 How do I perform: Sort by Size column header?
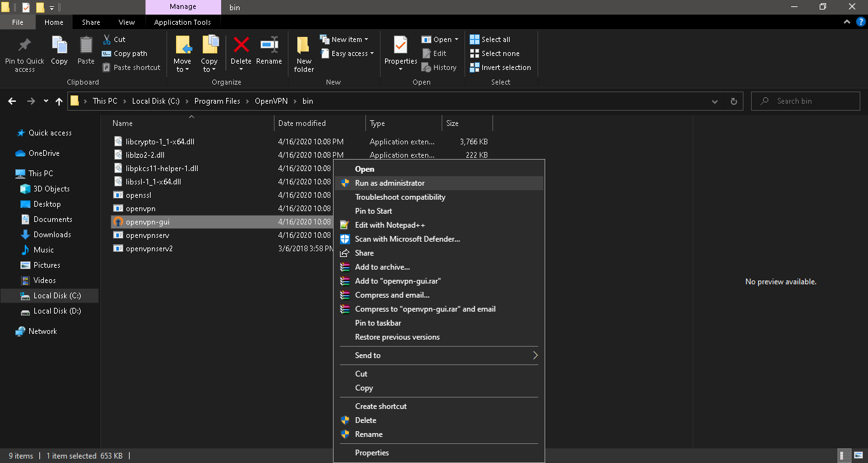(467, 123)
